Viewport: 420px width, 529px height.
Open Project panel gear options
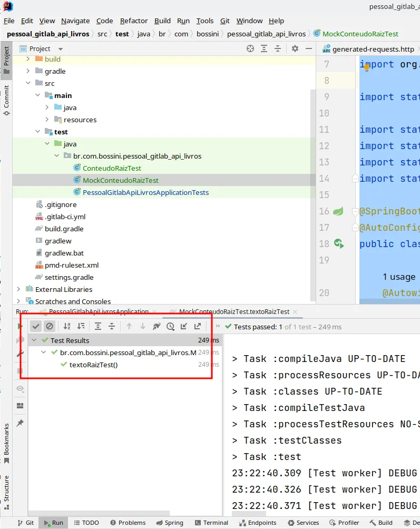295,48
